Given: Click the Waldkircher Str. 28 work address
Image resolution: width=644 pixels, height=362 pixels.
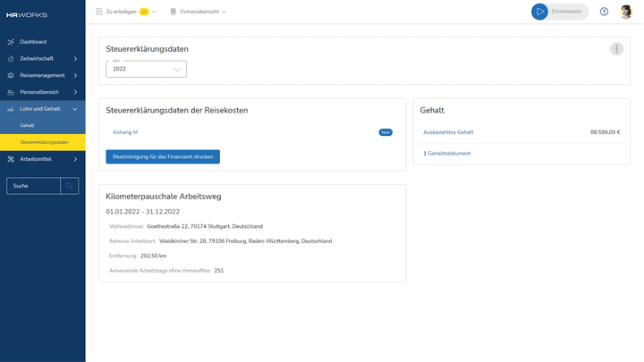Looking at the screenshot, I should pyautogui.click(x=246, y=241).
